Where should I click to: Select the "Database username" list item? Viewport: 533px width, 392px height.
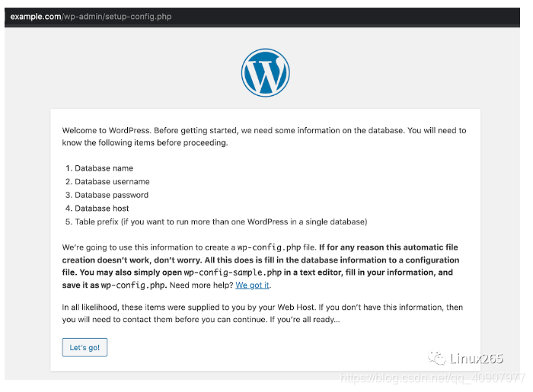112,182
